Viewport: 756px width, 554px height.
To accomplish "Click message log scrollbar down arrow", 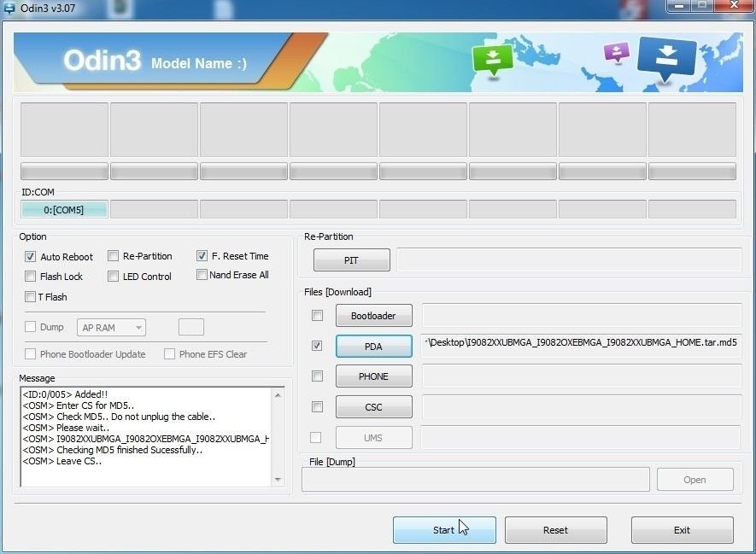I will point(278,480).
